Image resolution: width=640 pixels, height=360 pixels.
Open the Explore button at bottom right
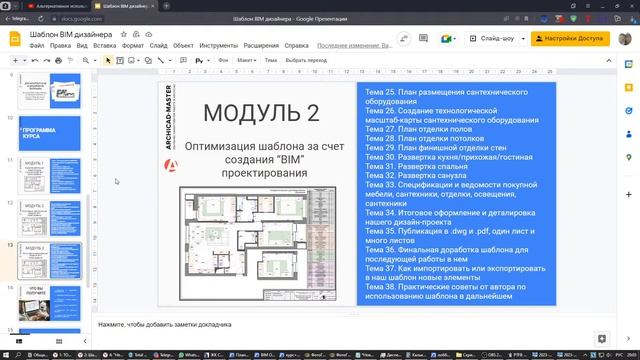602,338
